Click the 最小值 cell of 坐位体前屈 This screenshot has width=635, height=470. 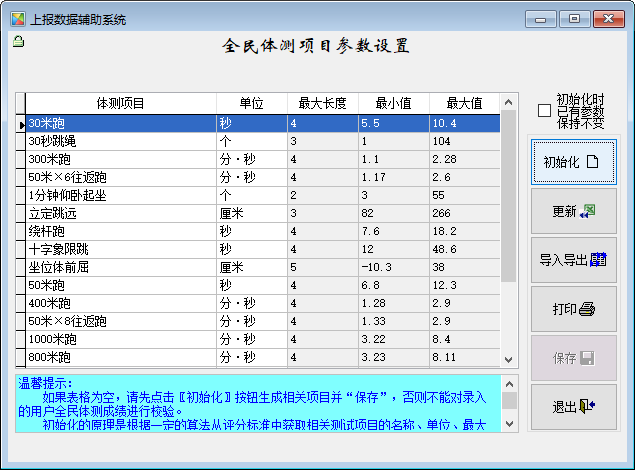pyautogui.click(x=393, y=267)
